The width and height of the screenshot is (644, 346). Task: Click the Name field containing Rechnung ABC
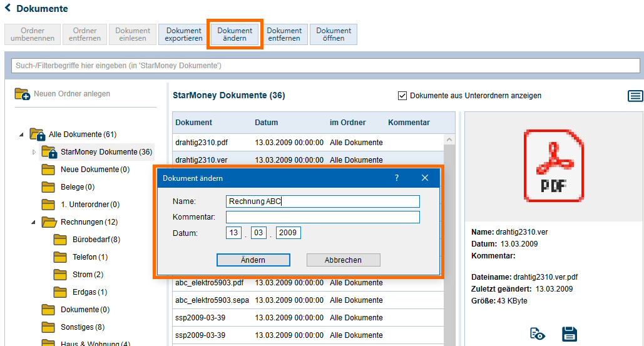click(323, 201)
